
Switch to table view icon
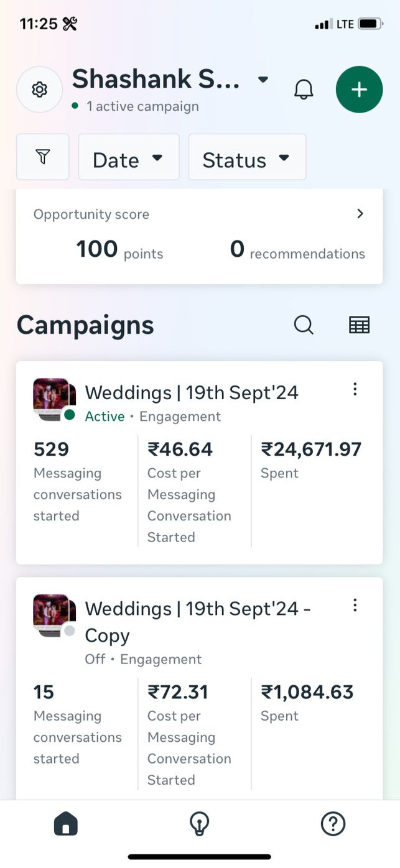click(359, 325)
